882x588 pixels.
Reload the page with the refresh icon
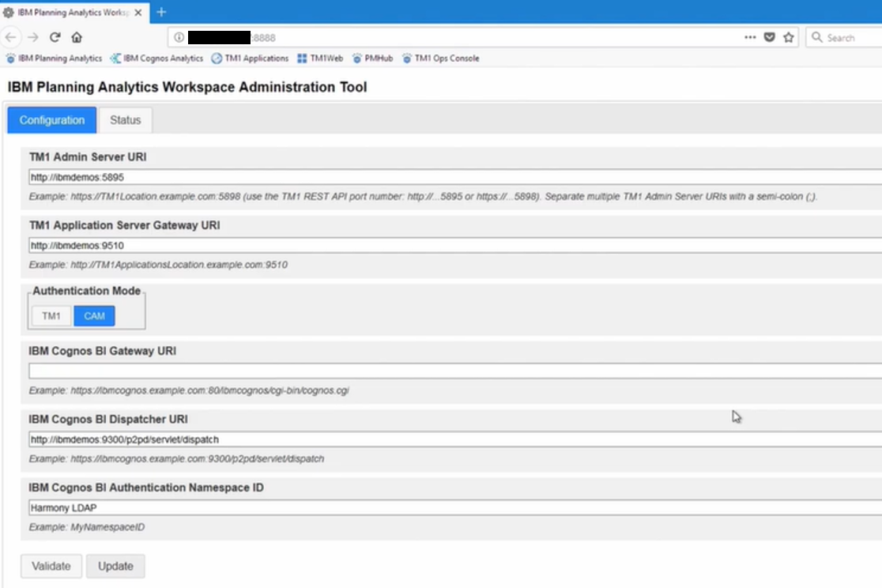click(x=55, y=37)
